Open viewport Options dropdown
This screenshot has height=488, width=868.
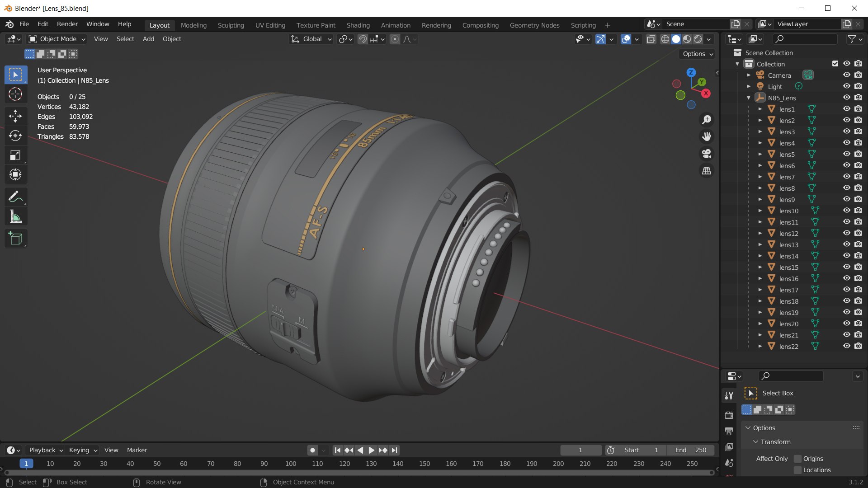(x=698, y=54)
